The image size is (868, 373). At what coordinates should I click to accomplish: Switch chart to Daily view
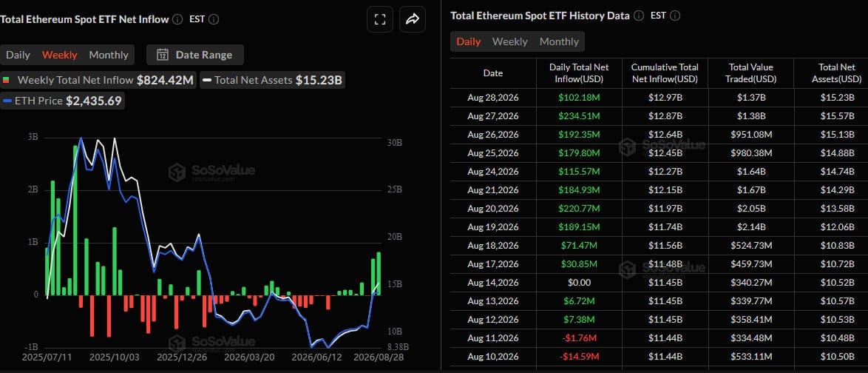18,55
